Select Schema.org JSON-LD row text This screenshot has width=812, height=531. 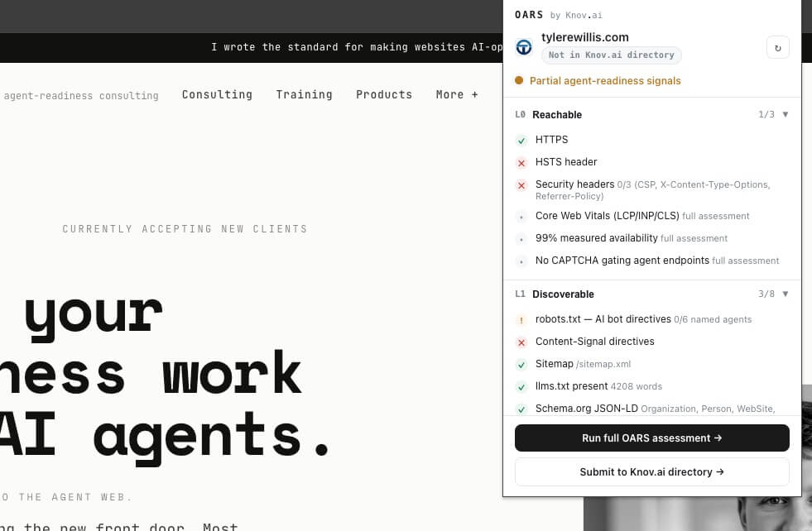tap(655, 409)
